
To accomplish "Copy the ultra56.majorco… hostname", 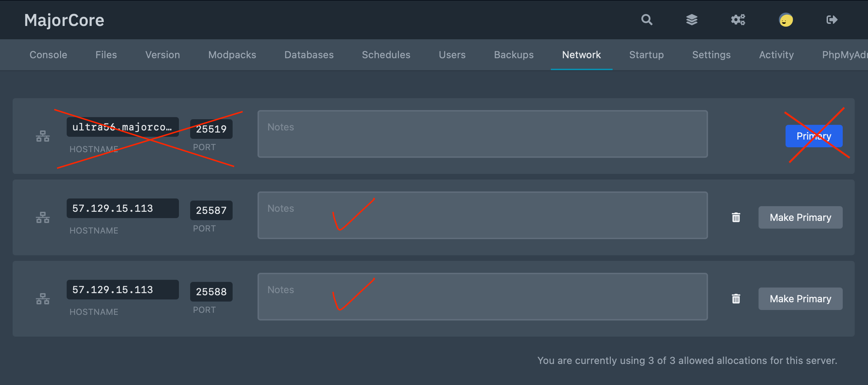I will pos(122,127).
